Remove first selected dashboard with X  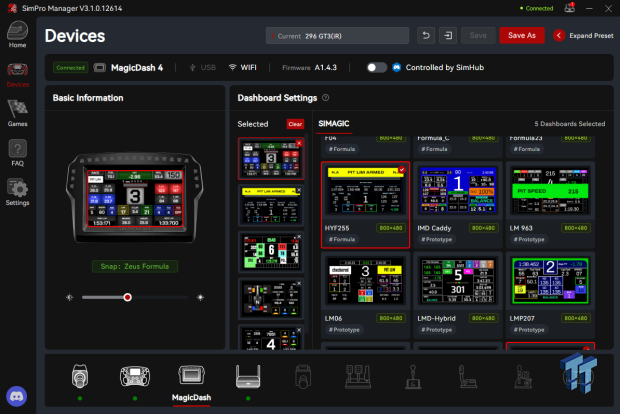(x=299, y=143)
